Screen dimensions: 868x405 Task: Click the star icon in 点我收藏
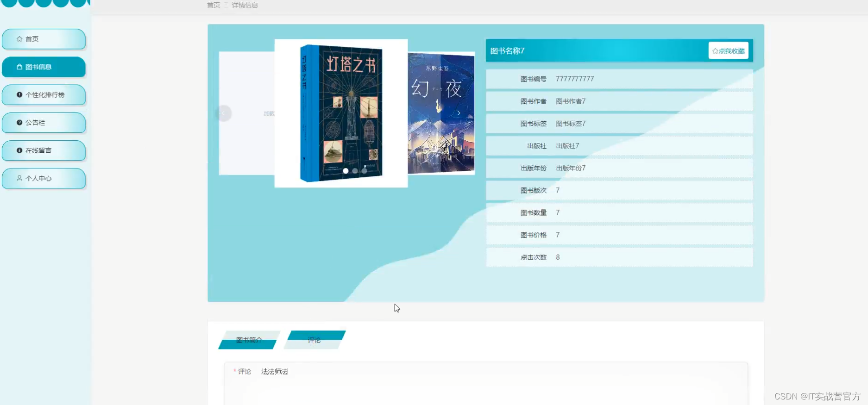pyautogui.click(x=715, y=51)
